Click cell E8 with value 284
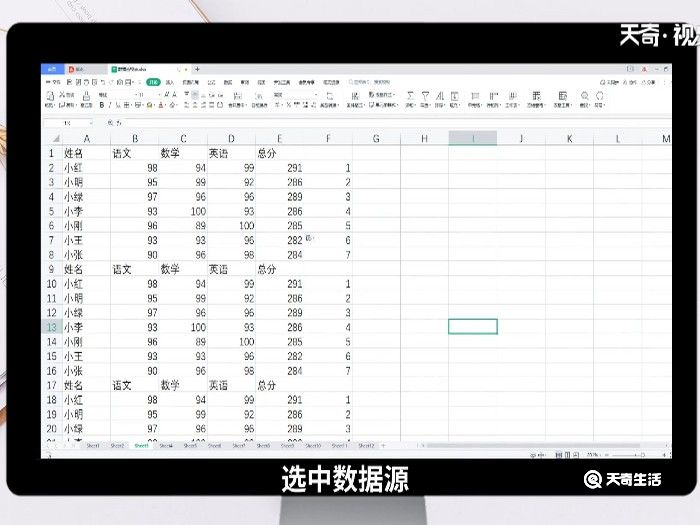 [279, 255]
